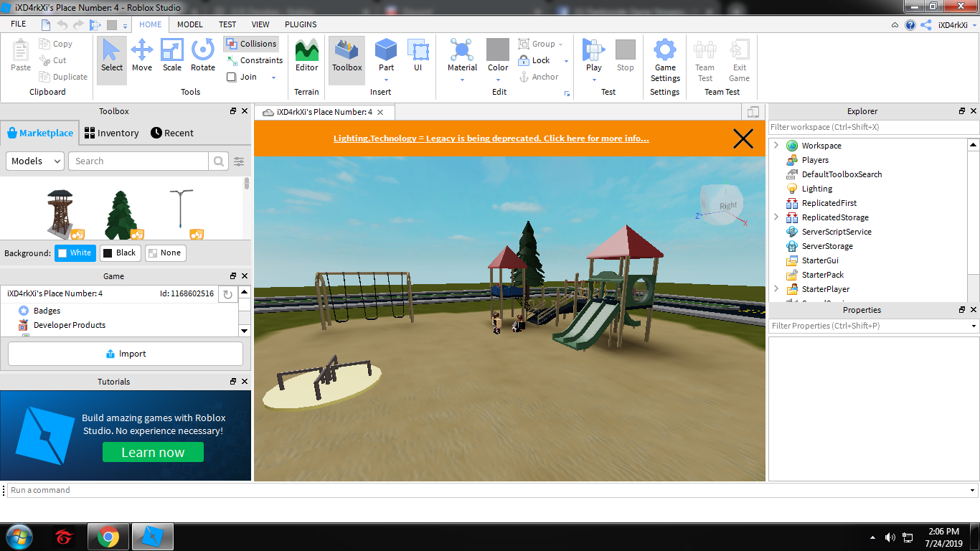Switch to the VIEW ribbon tab
Image resolution: width=980 pixels, height=551 pixels.
point(260,24)
